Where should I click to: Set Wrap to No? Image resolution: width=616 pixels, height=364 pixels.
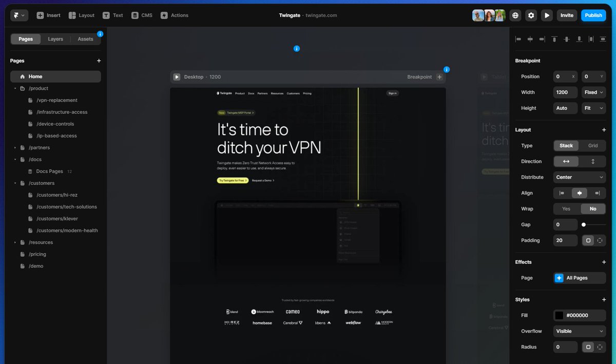[593, 209]
